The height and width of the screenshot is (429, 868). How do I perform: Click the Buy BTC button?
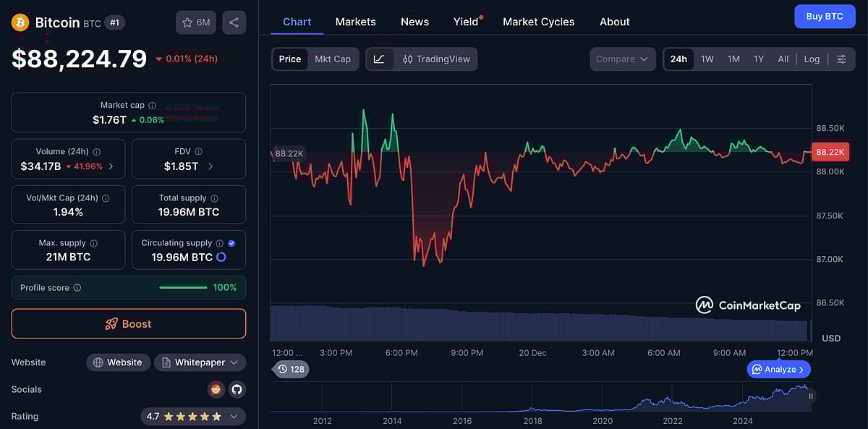825,16
